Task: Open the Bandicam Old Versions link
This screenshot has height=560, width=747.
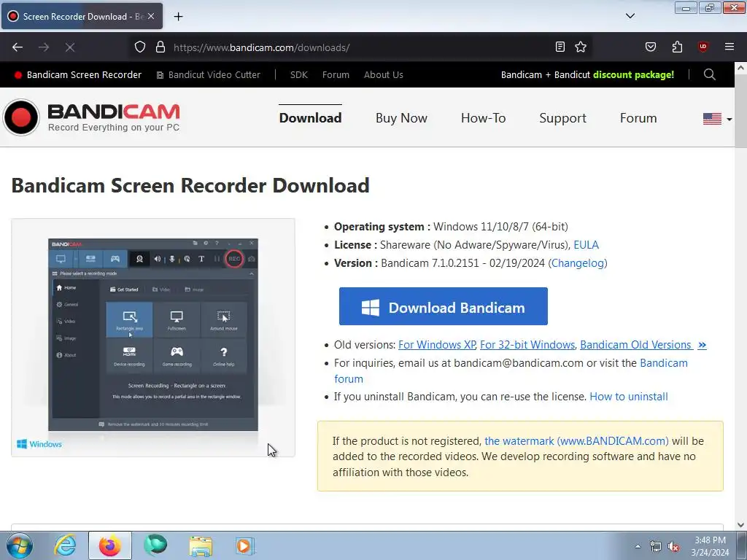Action: (635, 345)
